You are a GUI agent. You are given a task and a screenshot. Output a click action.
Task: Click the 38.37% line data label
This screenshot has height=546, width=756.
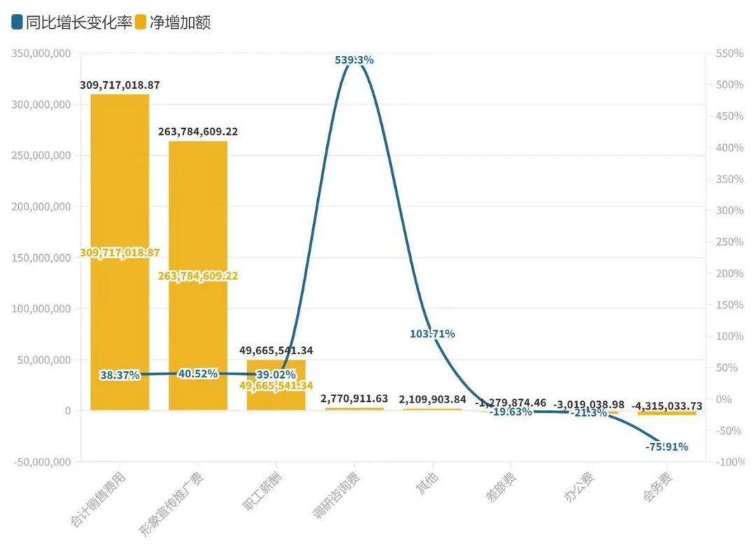click(x=120, y=375)
